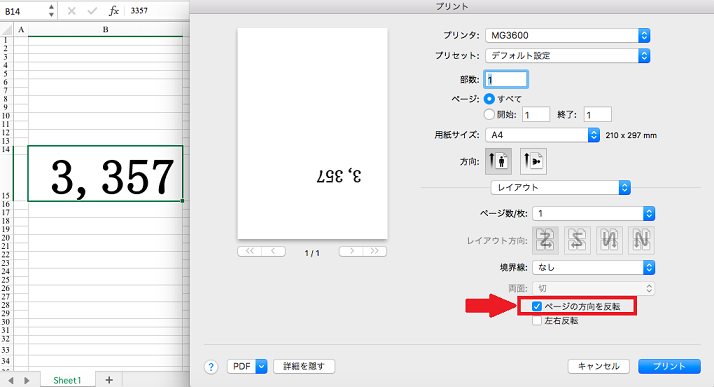Open the ページ数/枚 dropdown
Image resolution: width=714 pixels, height=387 pixels.
click(x=594, y=213)
